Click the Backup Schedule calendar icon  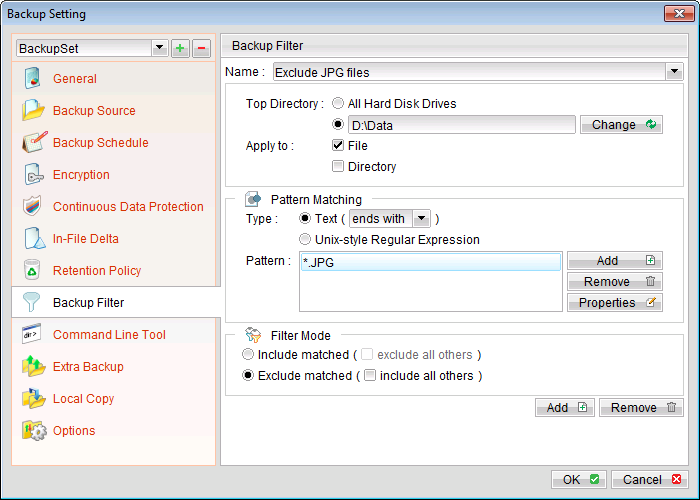[x=34, y=142]
